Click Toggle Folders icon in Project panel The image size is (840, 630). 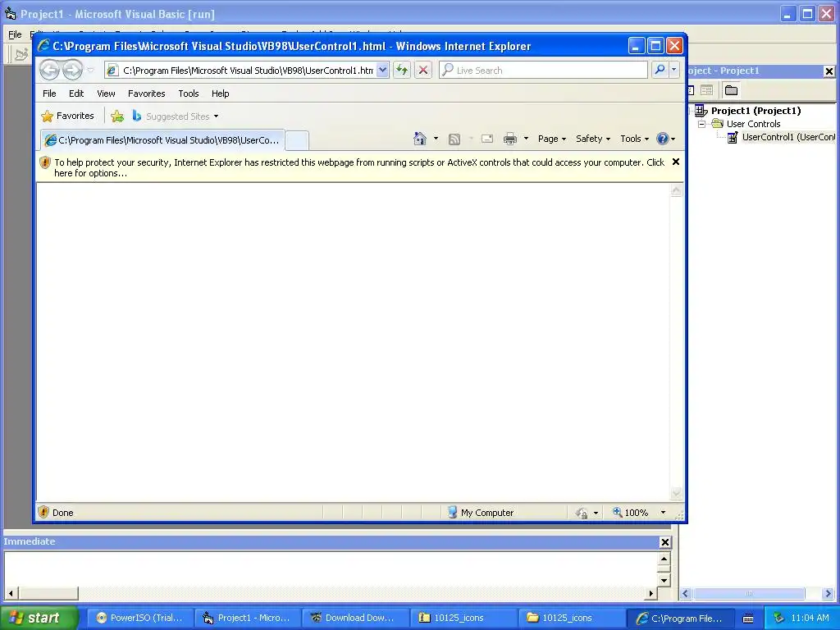coord(731,90)
